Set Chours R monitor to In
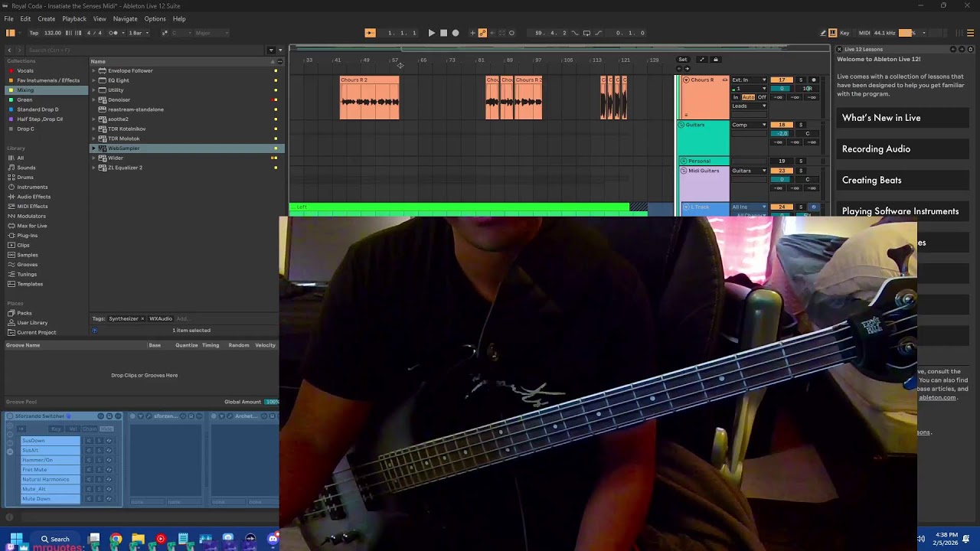Viewport: 980px width, 551px height. 736,97
